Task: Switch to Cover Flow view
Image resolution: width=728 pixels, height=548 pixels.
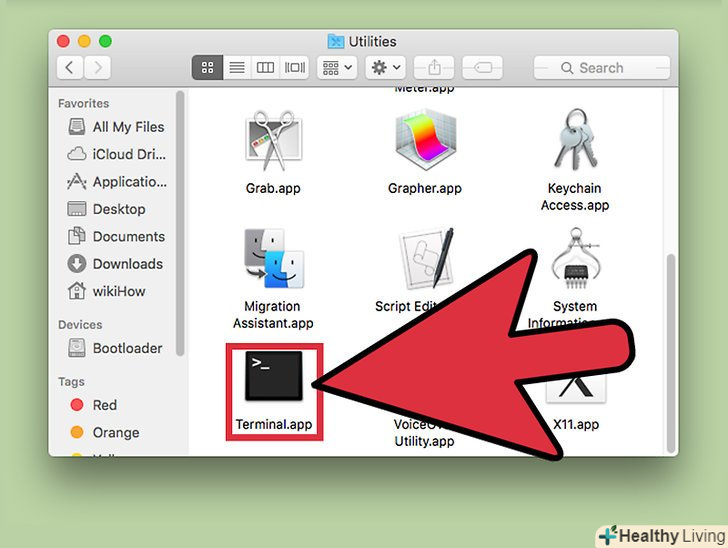Action: point(294,68)
